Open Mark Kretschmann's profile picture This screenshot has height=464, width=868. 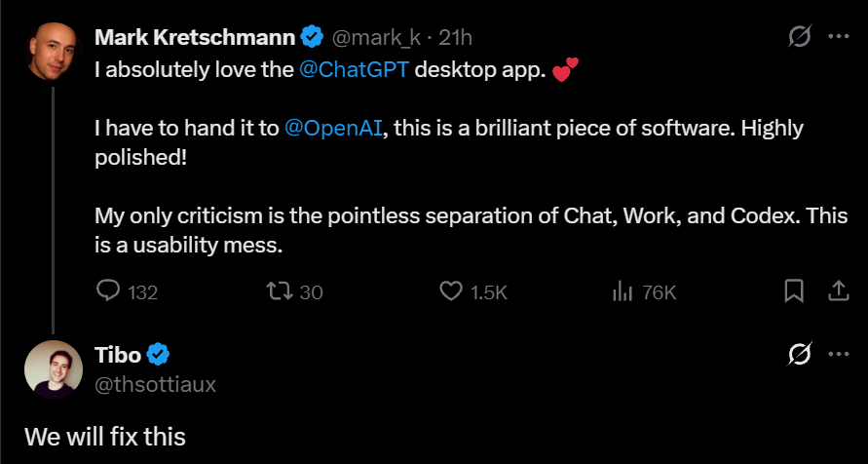coord(54,52)
